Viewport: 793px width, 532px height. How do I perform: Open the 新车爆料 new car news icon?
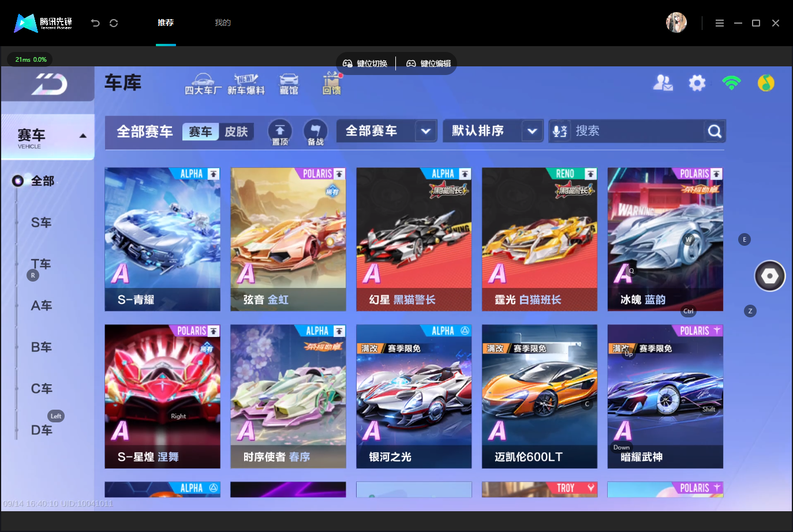click(246, 84)
